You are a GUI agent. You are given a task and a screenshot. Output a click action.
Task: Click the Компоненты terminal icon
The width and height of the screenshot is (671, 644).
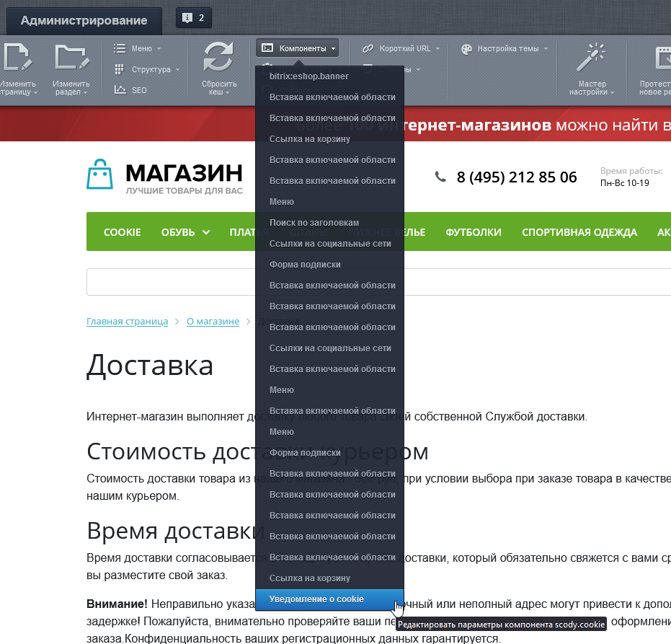pos(267,48)
